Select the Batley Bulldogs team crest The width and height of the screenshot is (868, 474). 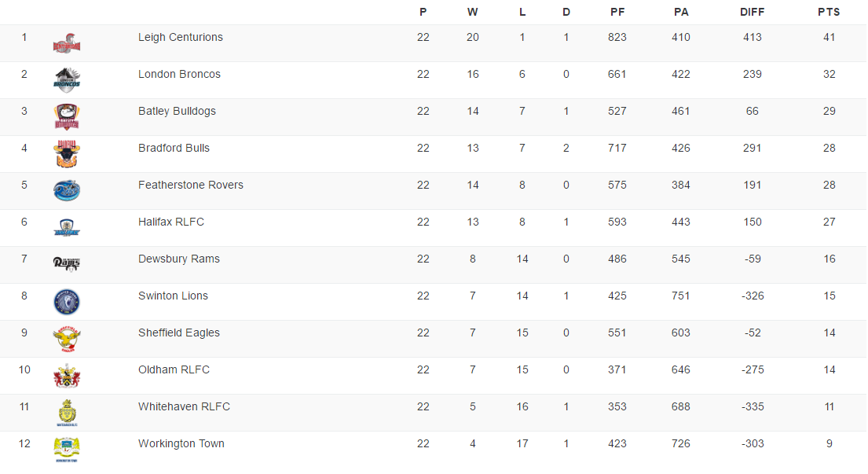point(67,117)
